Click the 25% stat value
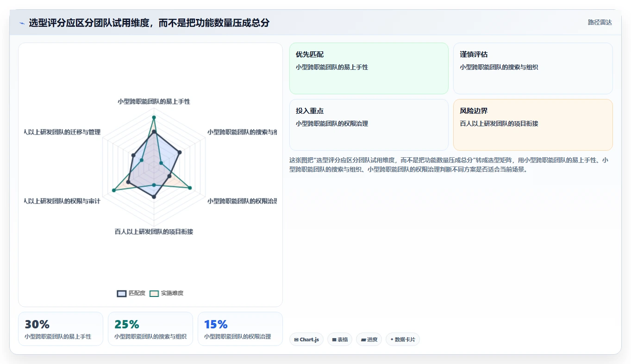 127,324
